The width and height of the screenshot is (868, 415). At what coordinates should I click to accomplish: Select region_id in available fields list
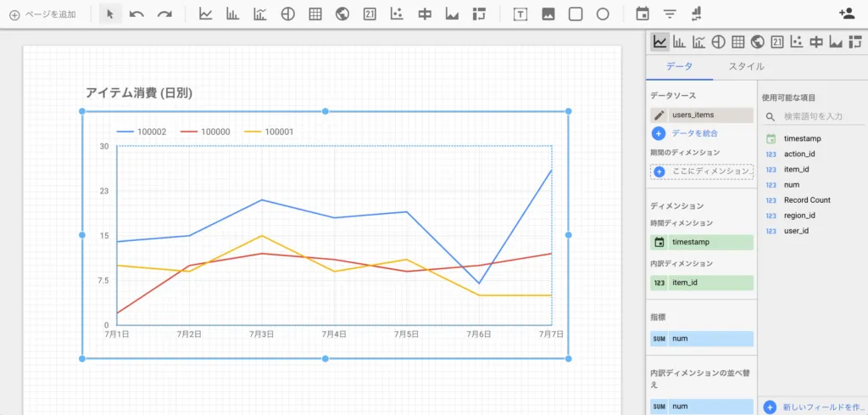(799, 216)
